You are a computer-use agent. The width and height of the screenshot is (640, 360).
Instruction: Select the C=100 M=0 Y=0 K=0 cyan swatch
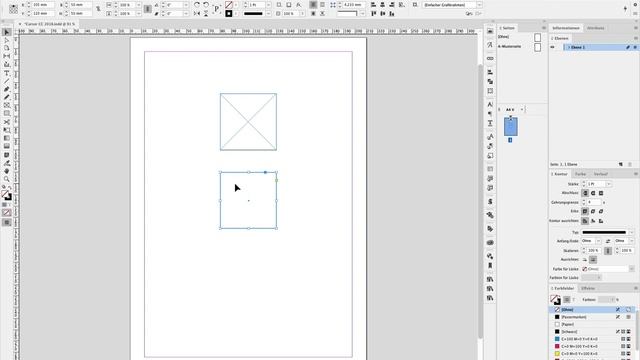591,339
